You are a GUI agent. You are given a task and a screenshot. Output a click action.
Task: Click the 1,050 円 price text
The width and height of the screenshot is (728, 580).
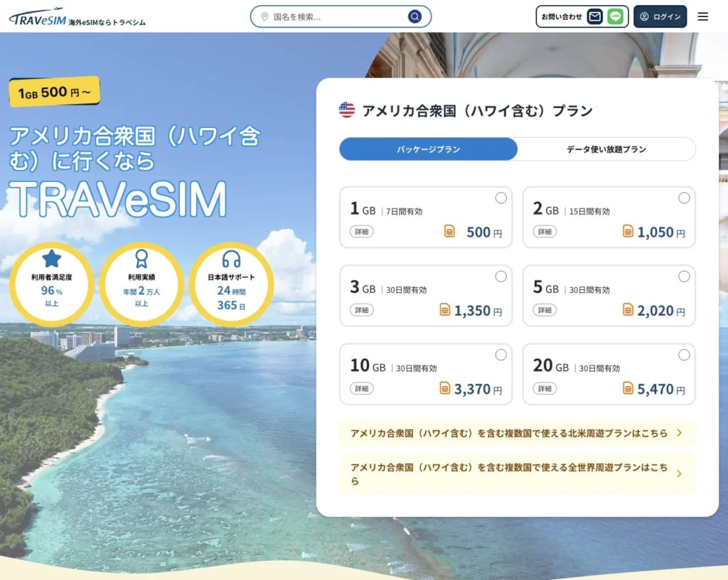click(661, 232)
